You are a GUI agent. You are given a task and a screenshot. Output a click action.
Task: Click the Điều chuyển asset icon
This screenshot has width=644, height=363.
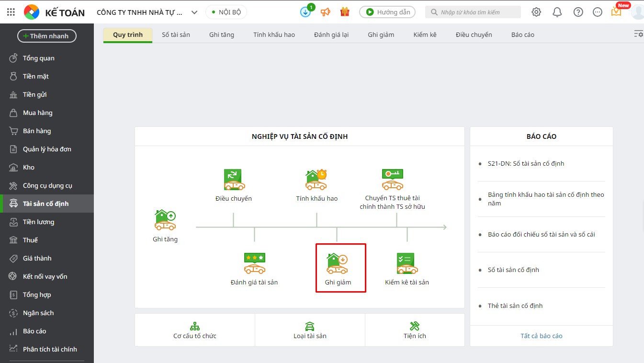pos(234,180)
